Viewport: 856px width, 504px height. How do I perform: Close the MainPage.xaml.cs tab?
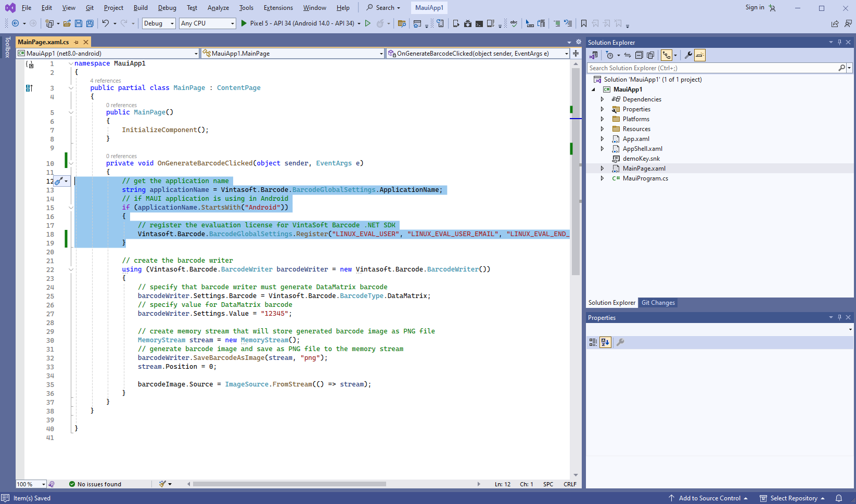click(x=86, y=42)
